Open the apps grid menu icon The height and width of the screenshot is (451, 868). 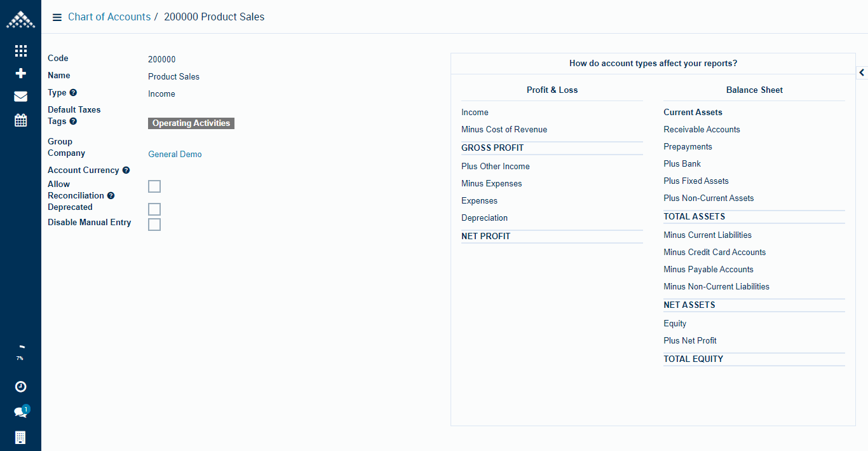(20, 51)
